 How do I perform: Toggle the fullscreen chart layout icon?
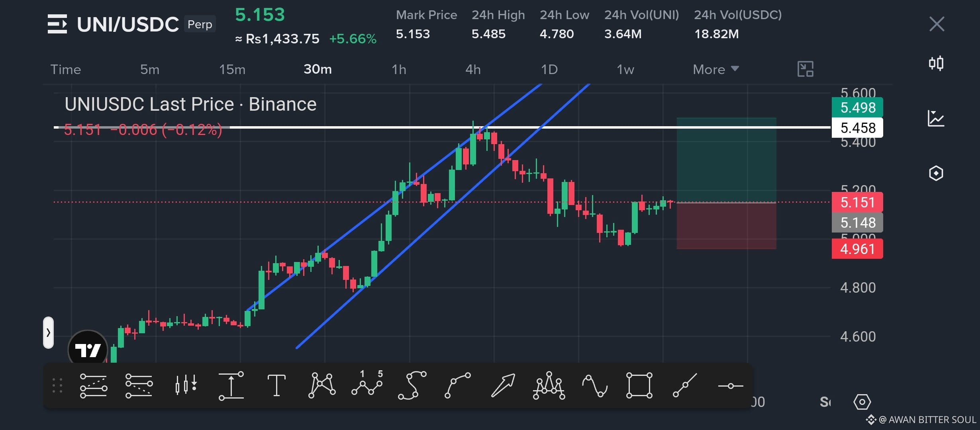[x=805, y=69]
